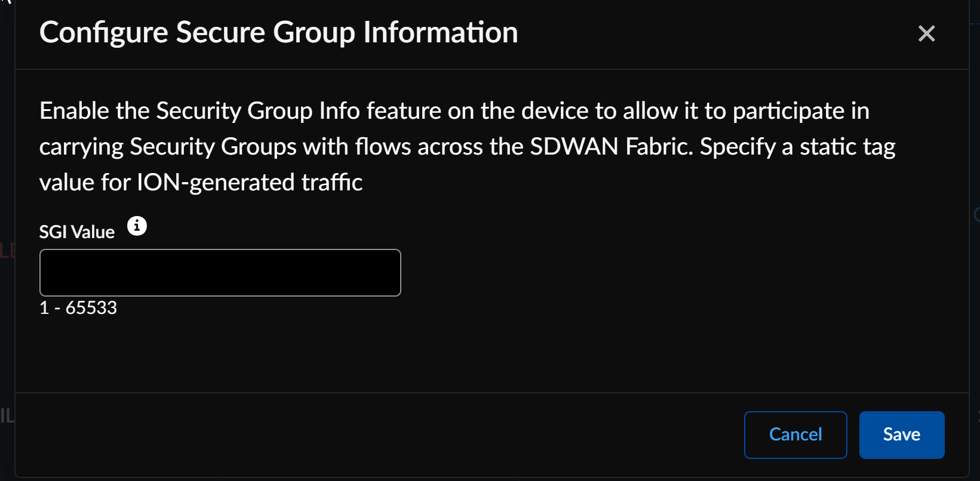The width and height of the screenshot is (980, 481).
Task: Click Save to apply Secure Group settings
Action: coord(902,434)
